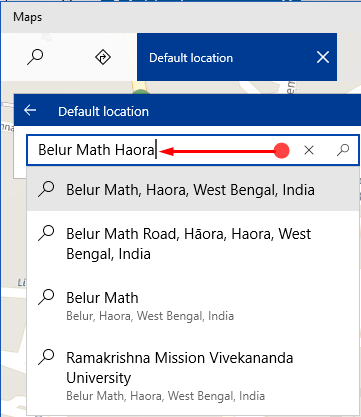Choose Belur Math Road suggestion
The height and width of the screenshot is (417, 361).
pyautogui.click(x=193, y=244)
